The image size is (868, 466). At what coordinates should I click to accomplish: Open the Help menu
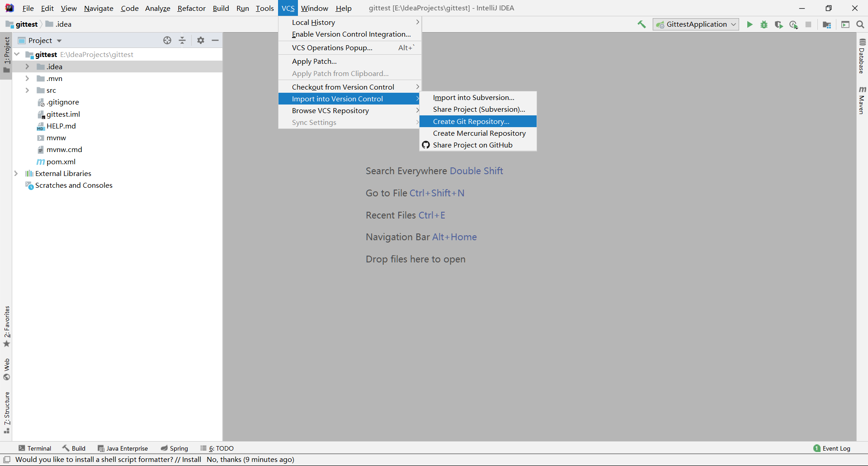coord(344,8)
